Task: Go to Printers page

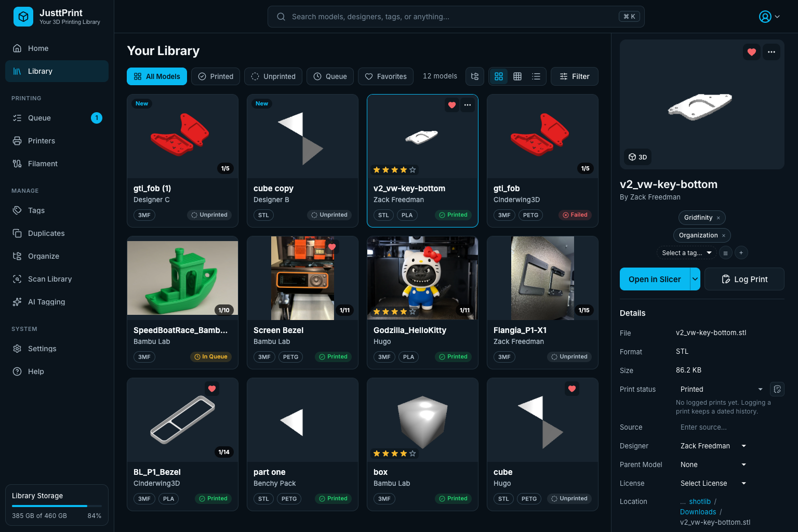Action: 57,141
